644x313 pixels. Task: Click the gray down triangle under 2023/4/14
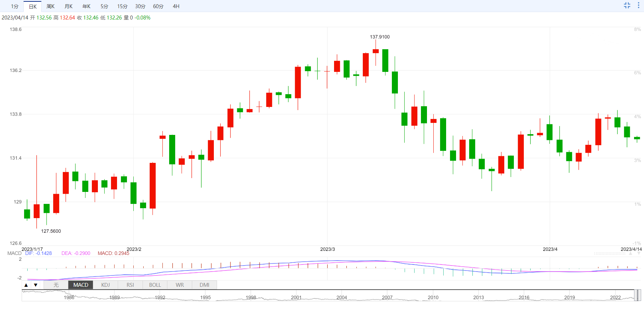639,254
